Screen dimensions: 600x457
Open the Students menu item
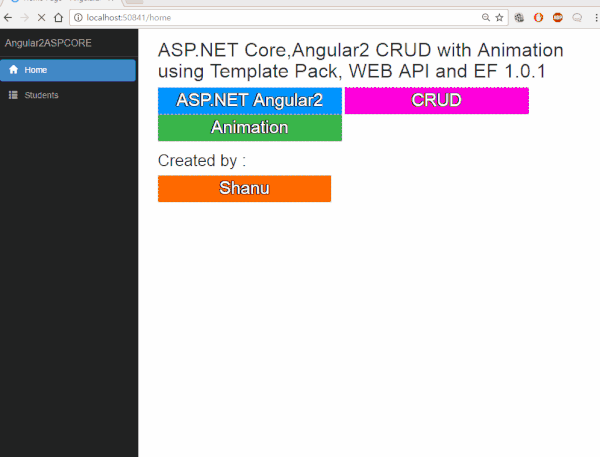[x=68, y=95]
